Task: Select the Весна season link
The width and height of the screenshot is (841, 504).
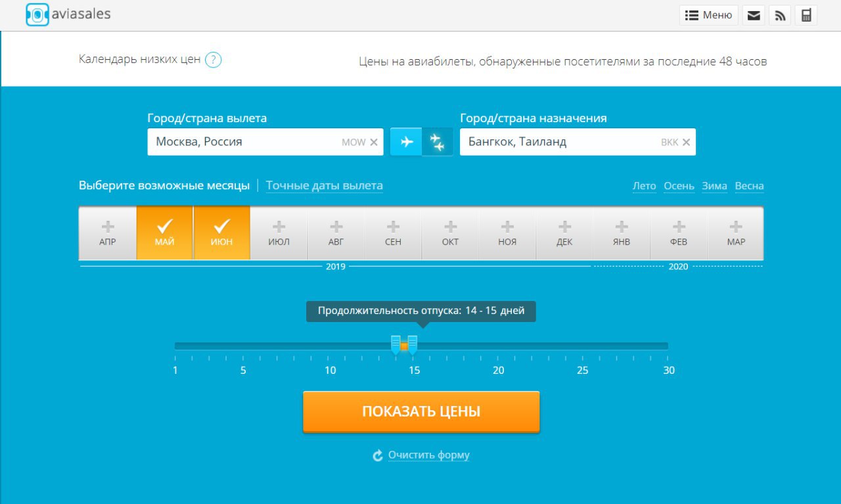Action: pos(750,186)
